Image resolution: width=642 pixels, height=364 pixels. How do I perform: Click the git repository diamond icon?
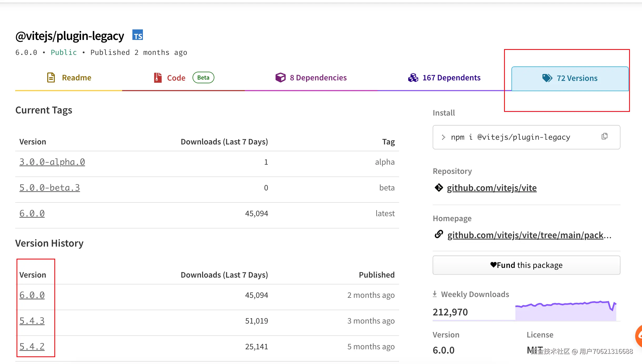(x=439, y=188)
